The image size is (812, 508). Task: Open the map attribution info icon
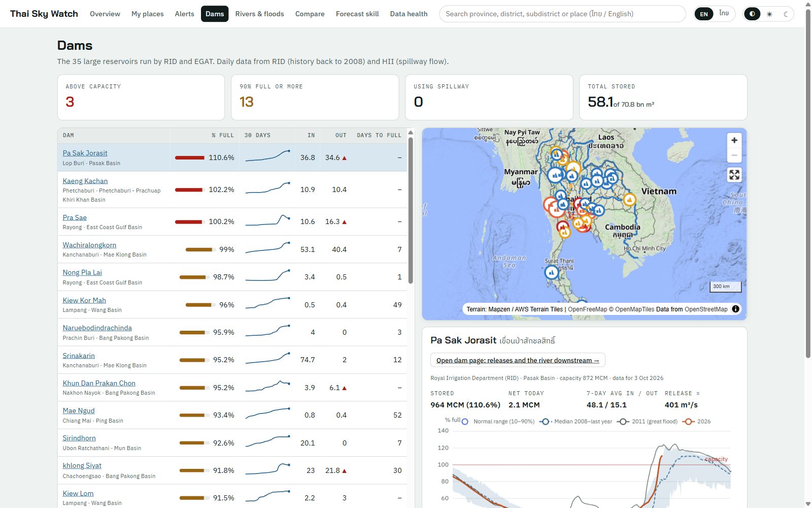735,309
